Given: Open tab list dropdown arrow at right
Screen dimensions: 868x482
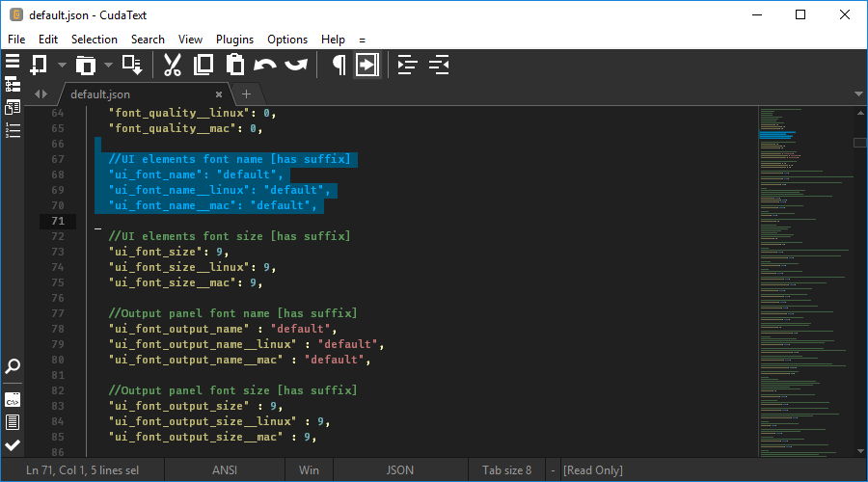Looking at the screenshot, I should 858,94.
